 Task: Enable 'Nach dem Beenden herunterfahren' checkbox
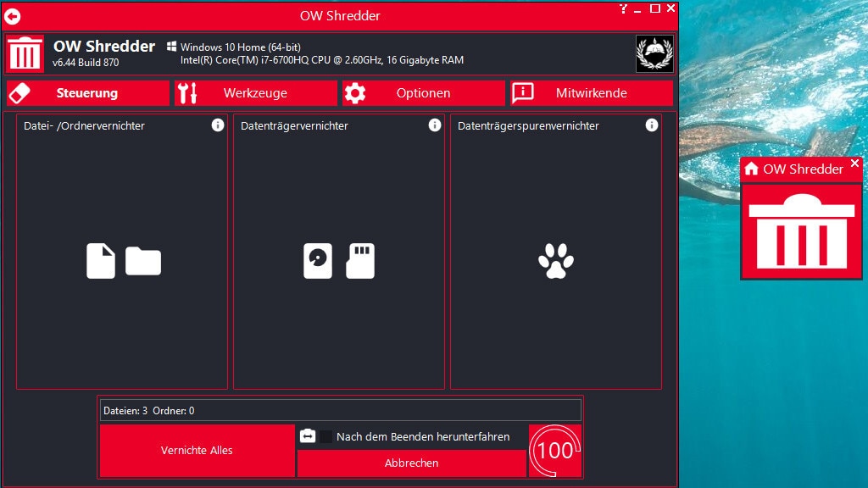(x=326, y=436)
